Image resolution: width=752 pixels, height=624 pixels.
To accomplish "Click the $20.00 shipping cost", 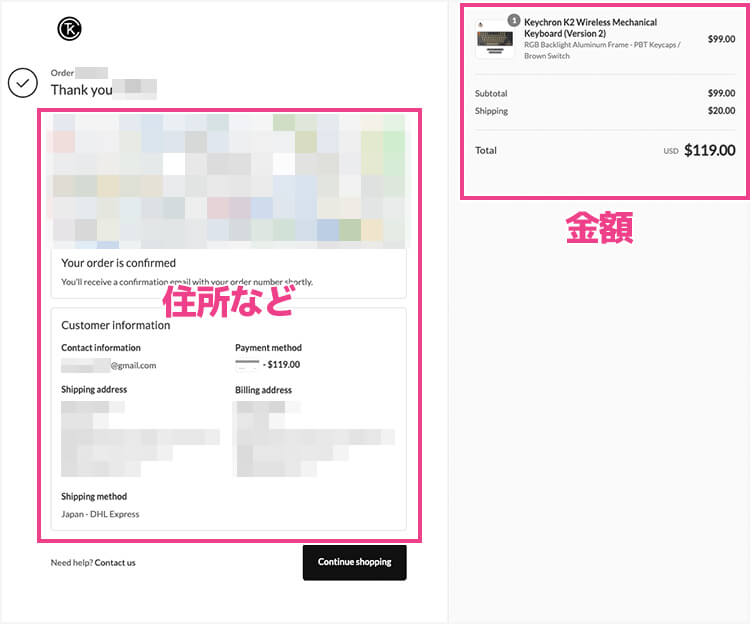I will coord(721,111).
